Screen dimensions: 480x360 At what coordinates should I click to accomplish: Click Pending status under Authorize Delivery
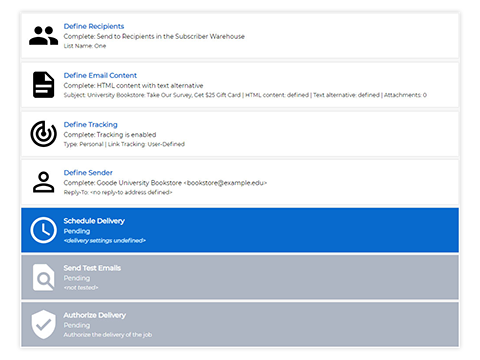pos(77,325)
